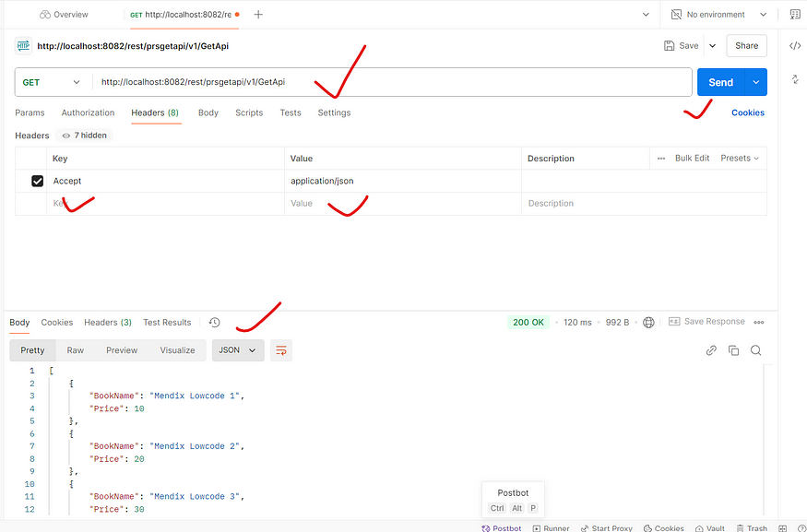Open the Presets dropdown in headers table
The width and height of the screenshot is (807, 532).
pos(740,159)
